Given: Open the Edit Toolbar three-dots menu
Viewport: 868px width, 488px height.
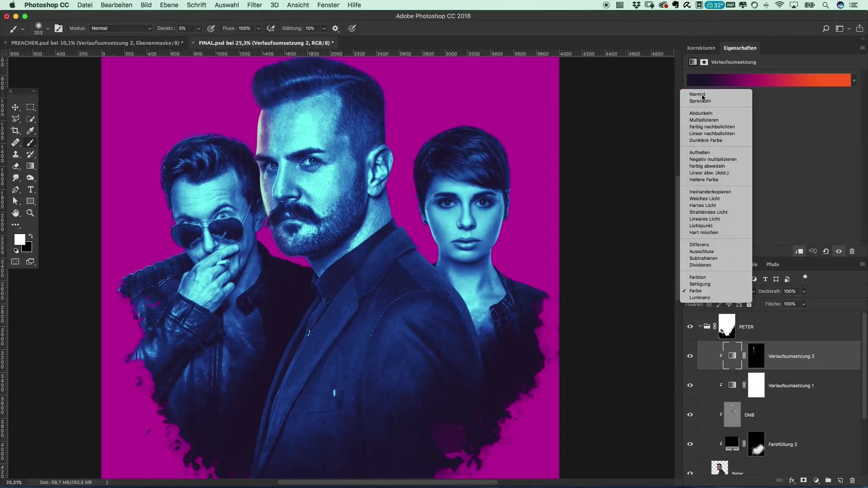Looking at the screenshot, I should tap(15, 225).
